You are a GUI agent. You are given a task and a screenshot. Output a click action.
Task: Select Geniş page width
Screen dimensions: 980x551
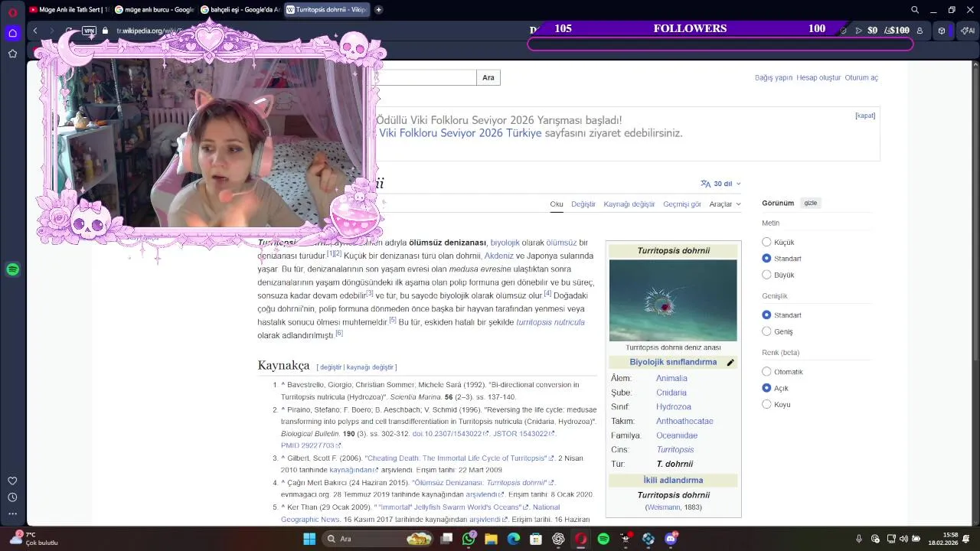(766, 331)
